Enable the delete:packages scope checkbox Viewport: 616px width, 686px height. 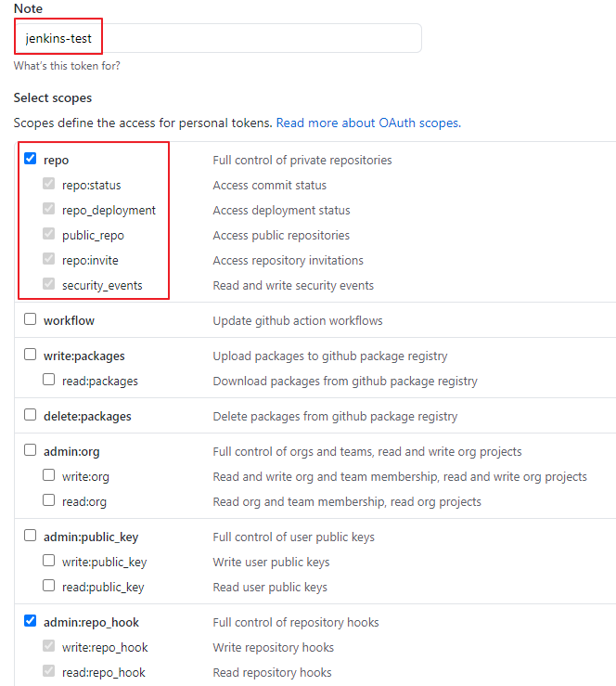pos(31,414)
